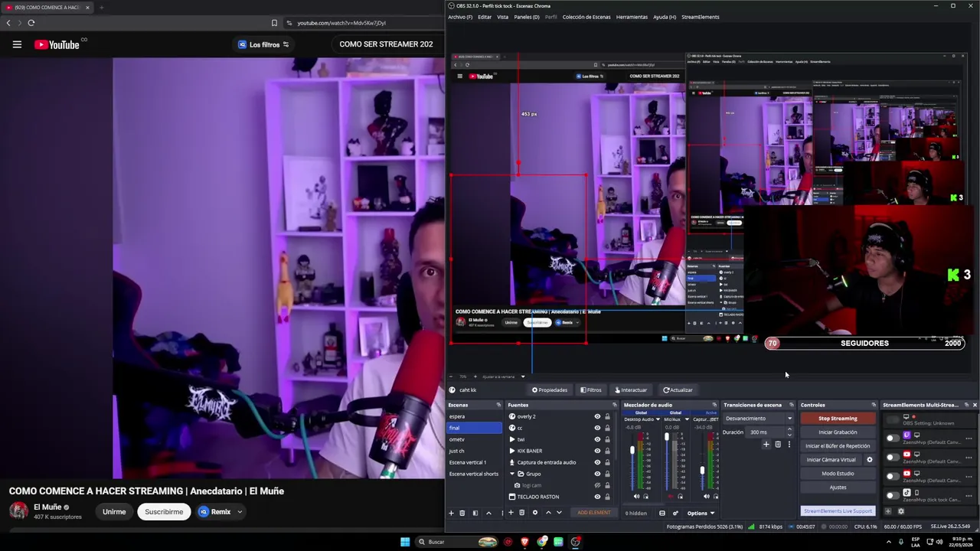Adjust Mic/Aux volume fader
This screenshot has width=980, height=551.
[667, 437]
